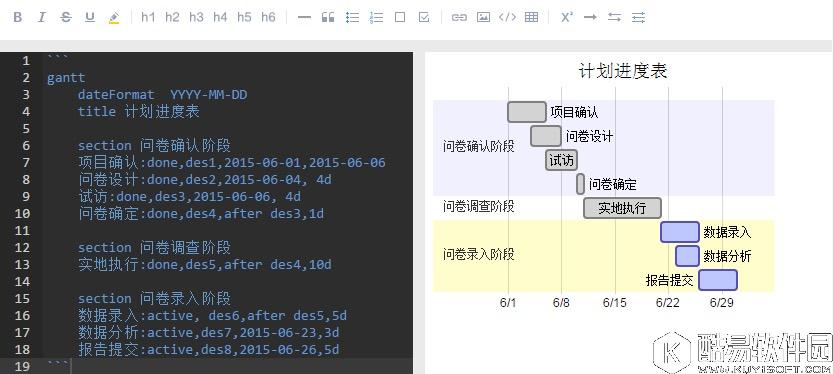Click the 问卷确认阶段 section label in chart
The height and width of the screenshot is (374, 833).
479,146
